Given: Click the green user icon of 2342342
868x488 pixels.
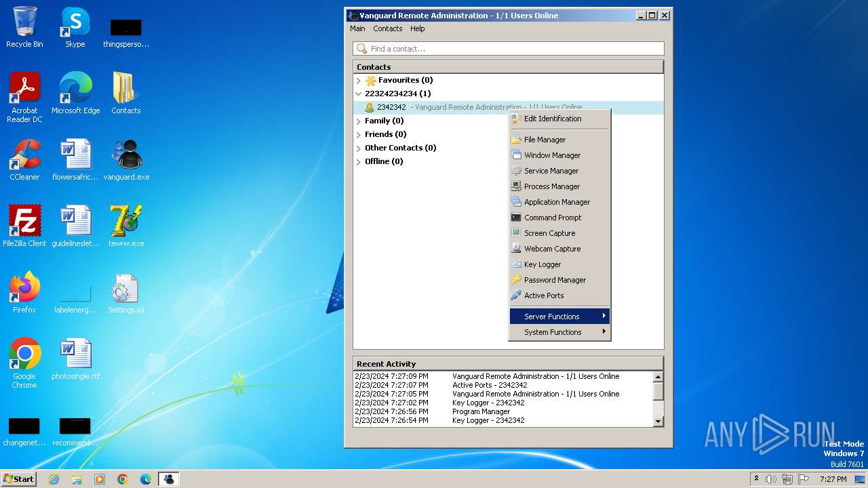Looking at the screenshot, I should 370,107.
